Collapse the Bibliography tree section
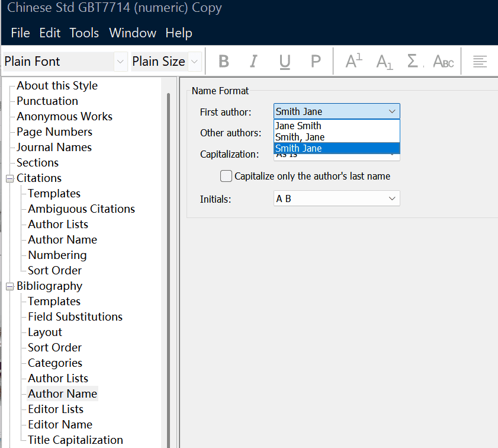 point(9,286)
